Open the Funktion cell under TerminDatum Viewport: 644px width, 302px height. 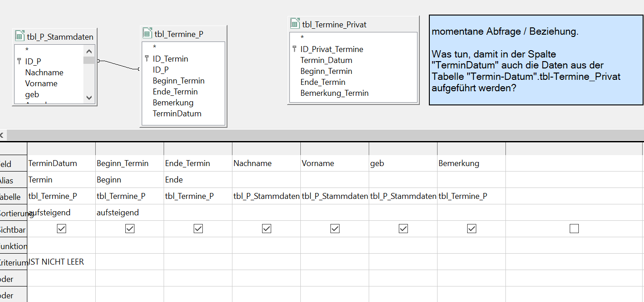[x=62, y=245]
